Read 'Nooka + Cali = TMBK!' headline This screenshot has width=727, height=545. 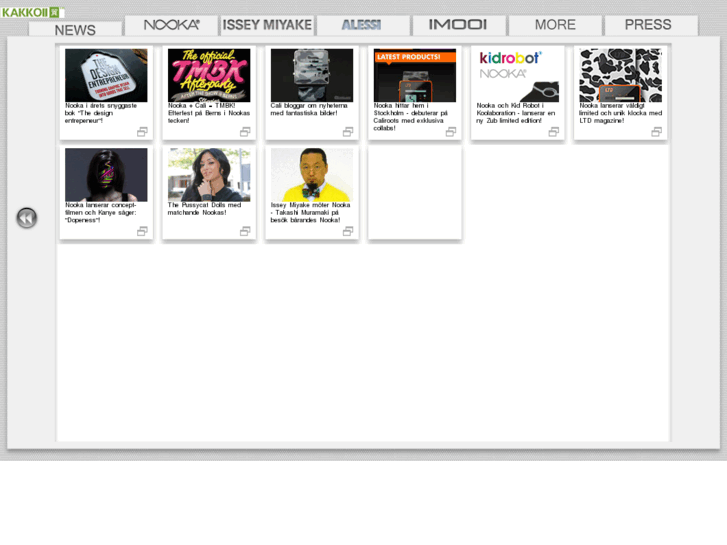coord(209,113)
